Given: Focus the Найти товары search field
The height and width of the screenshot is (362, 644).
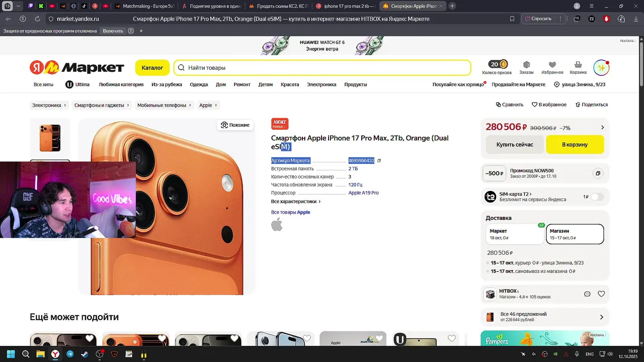Looking at the screenshot, I should (323, 67).
